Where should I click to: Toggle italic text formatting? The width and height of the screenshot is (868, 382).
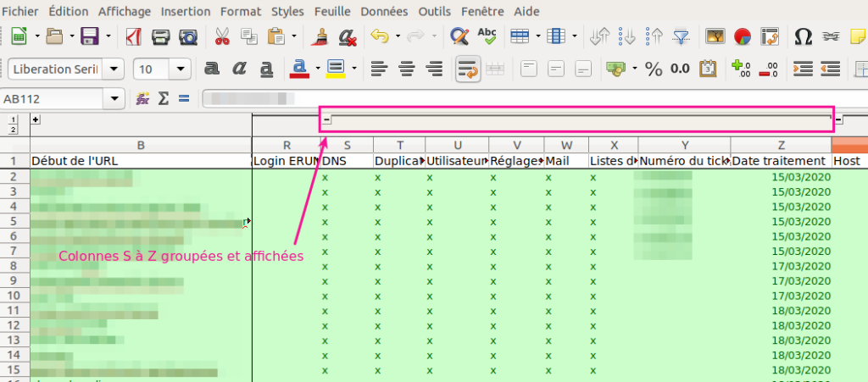pos(240,69)
